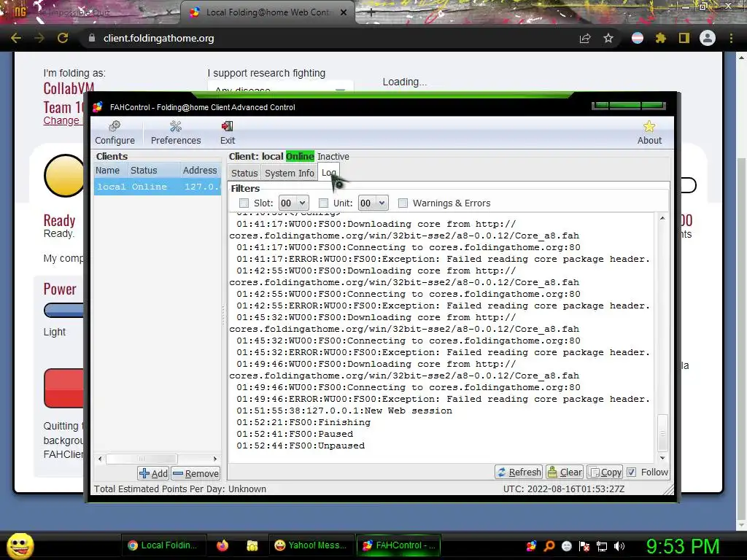Click the FAHControl taskbar button
This screenshot has width=747, height=560.
398,545
